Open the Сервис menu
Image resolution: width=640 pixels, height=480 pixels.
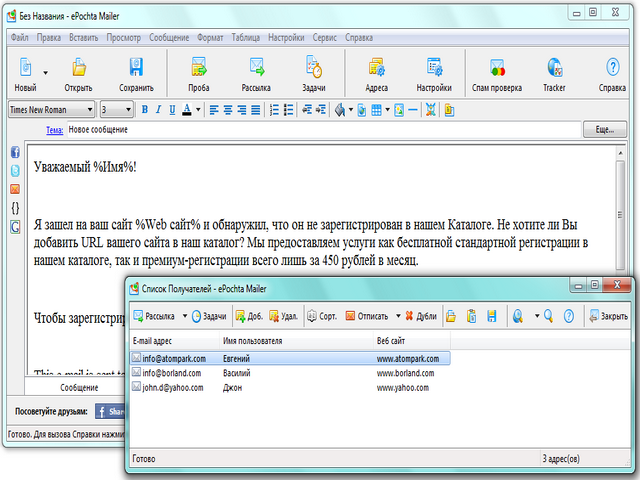[324, 38]
